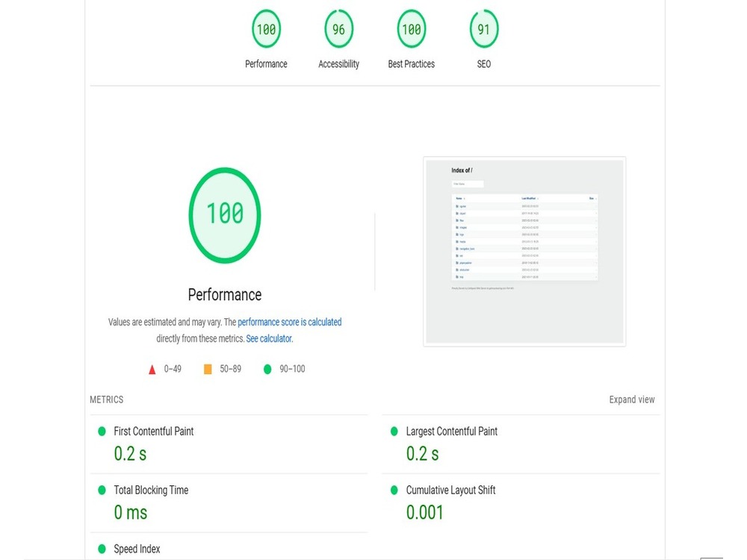Click the green dot beside First Contentful Paint
The image size is (747, 560).
point(102,432)
